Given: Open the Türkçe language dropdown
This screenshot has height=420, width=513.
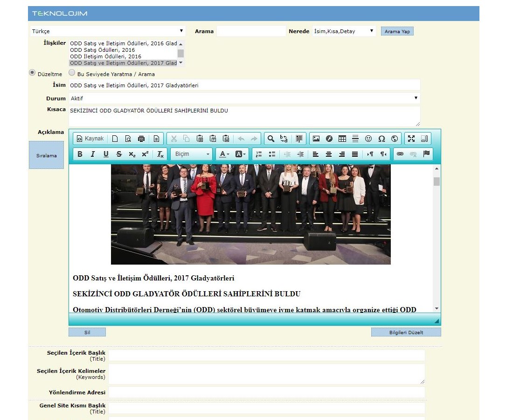Looking at the screenshot, I should pyautogui.click(x=108, y=31).
